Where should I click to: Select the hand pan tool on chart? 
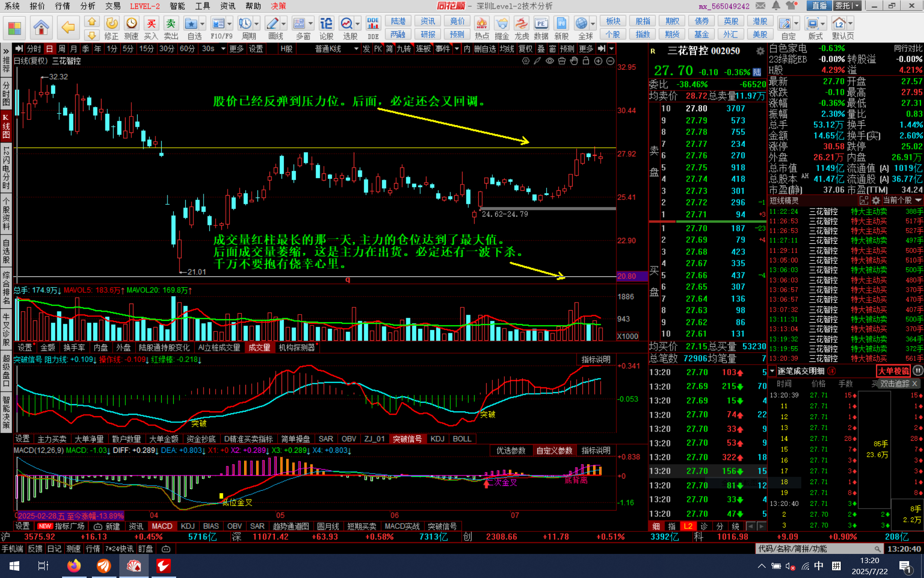[574, 61]
